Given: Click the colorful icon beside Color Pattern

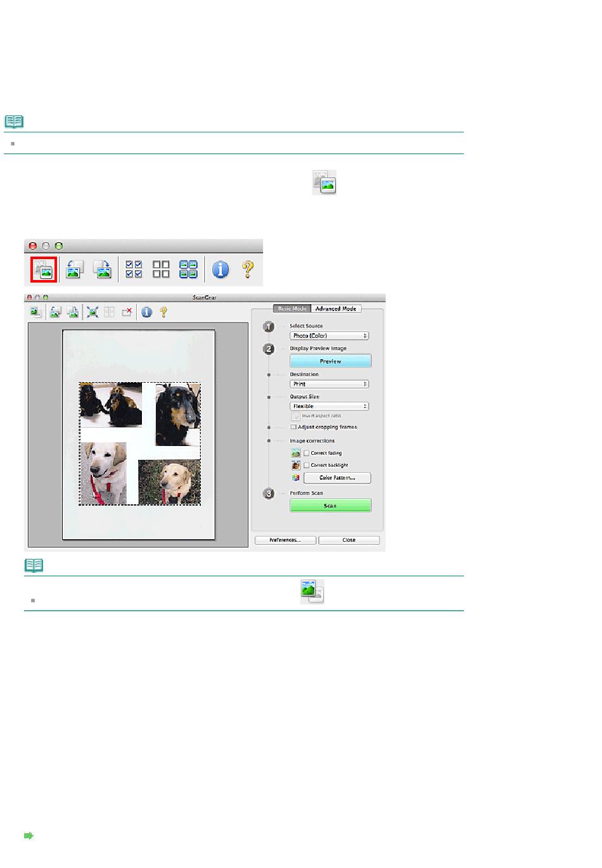Looking at the screenshot, I should [296, 478].
